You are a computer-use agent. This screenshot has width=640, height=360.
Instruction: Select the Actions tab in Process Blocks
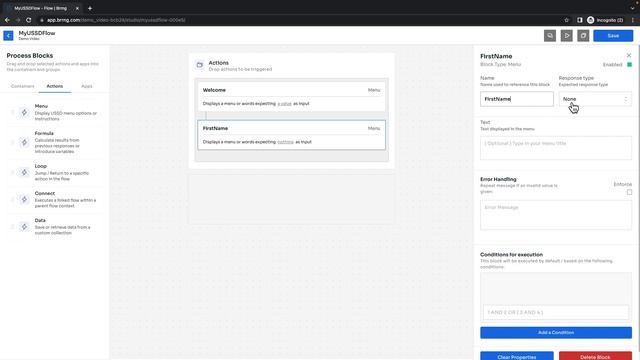pyautogui.click(x=55, y=86)
